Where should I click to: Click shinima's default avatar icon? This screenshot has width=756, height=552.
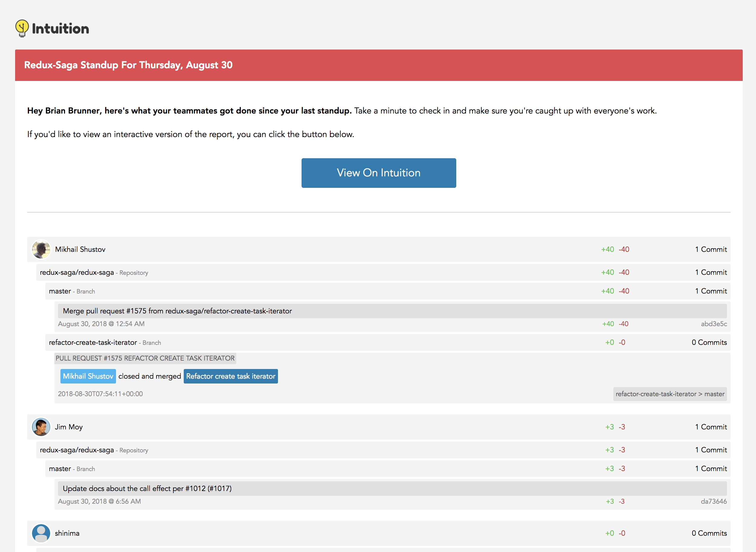tap(41, 533)
